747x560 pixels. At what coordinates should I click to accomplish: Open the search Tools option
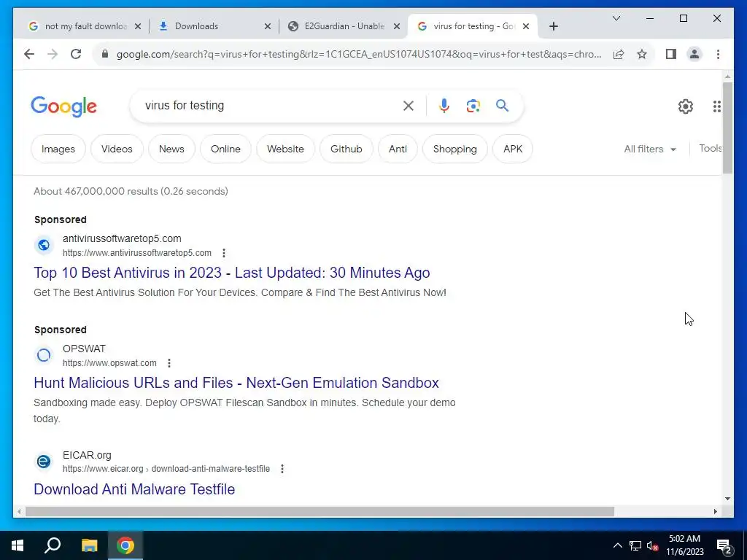coord(710,149)
